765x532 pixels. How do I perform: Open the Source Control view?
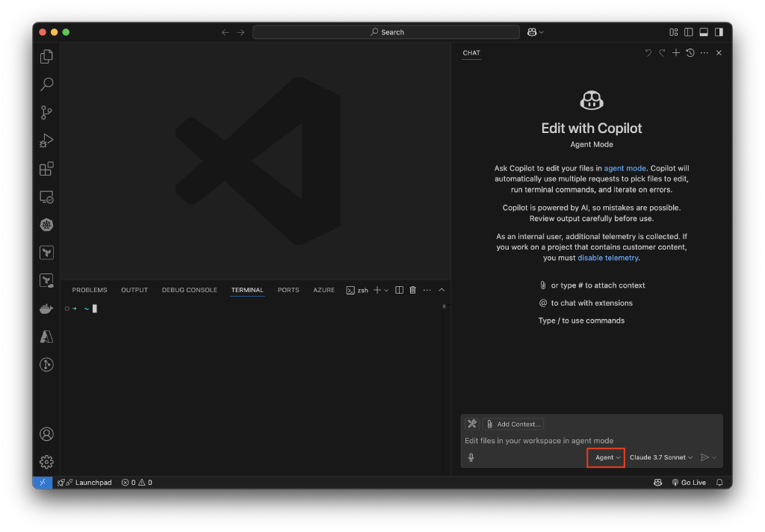click(x=46, y=112)
